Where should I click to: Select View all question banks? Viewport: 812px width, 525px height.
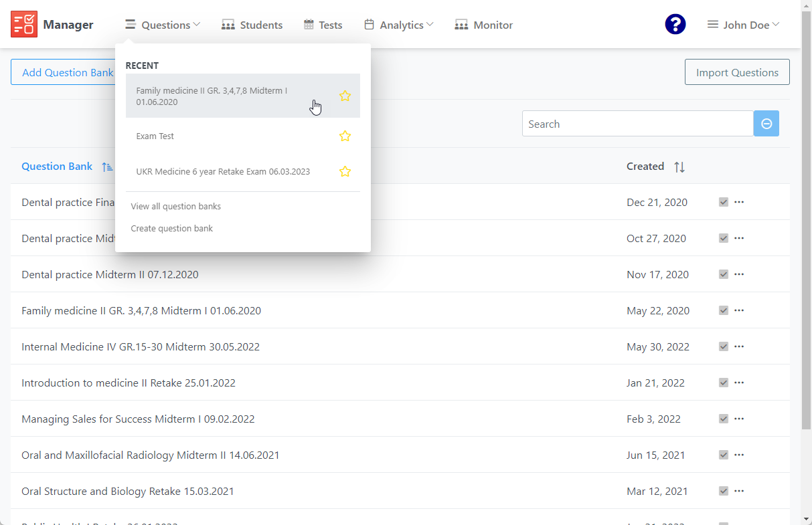[x=176, y=206]
